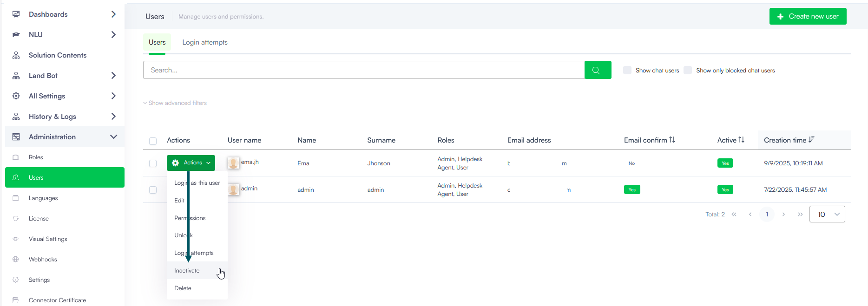Click the Email confirm sort arrows icon

[672, 140]
